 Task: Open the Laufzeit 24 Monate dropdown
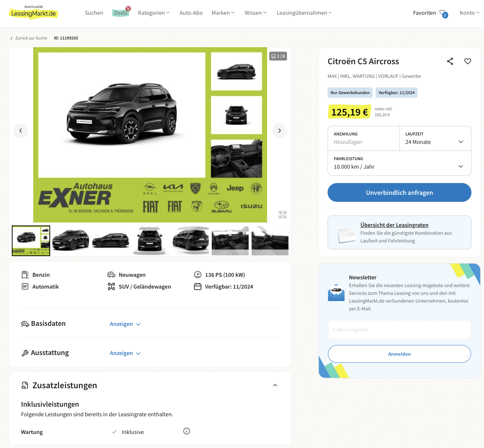[x=435, y=138]
